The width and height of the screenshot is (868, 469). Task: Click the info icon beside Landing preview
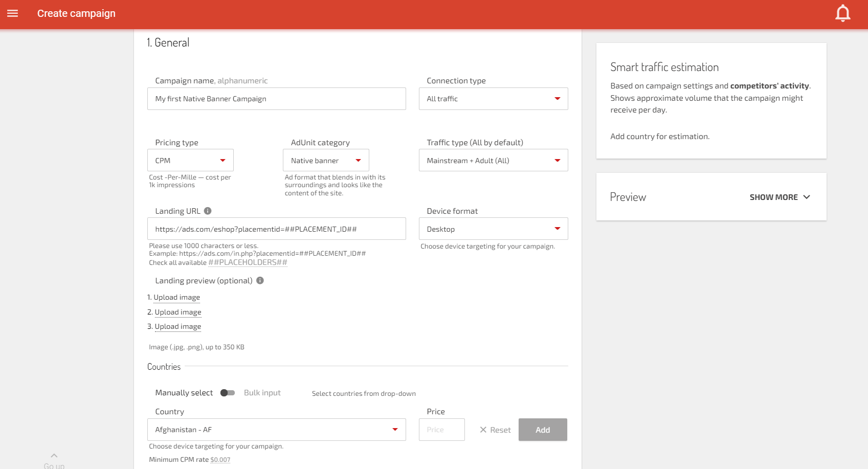click(x=260, y=280)
